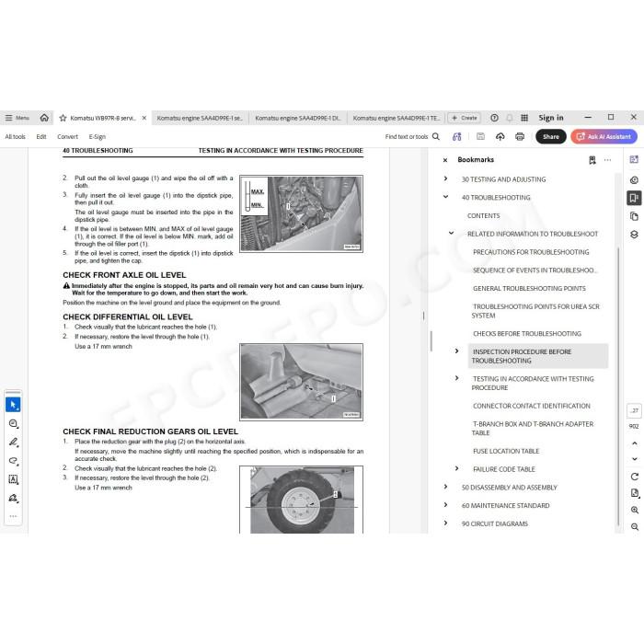Open Bookmarks panel options ellipsis
This screenshot has height=644, width=644.
click(x=607, y=160)
